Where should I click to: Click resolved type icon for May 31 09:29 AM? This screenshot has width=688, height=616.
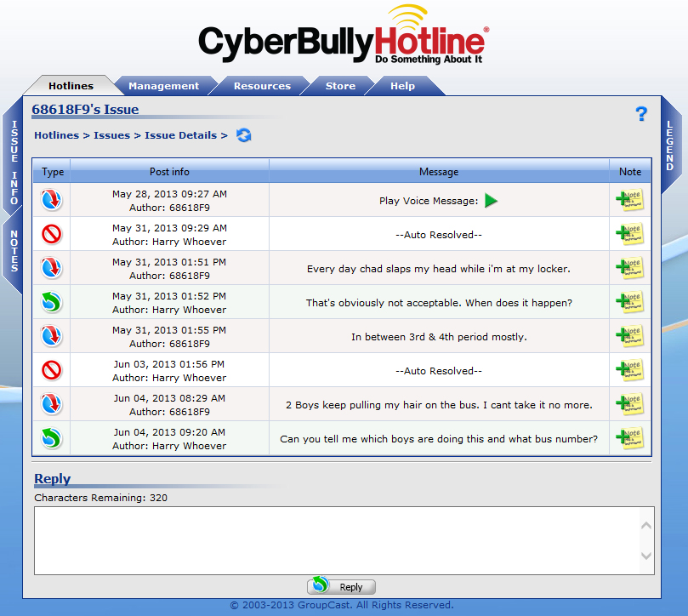(51, 234)
